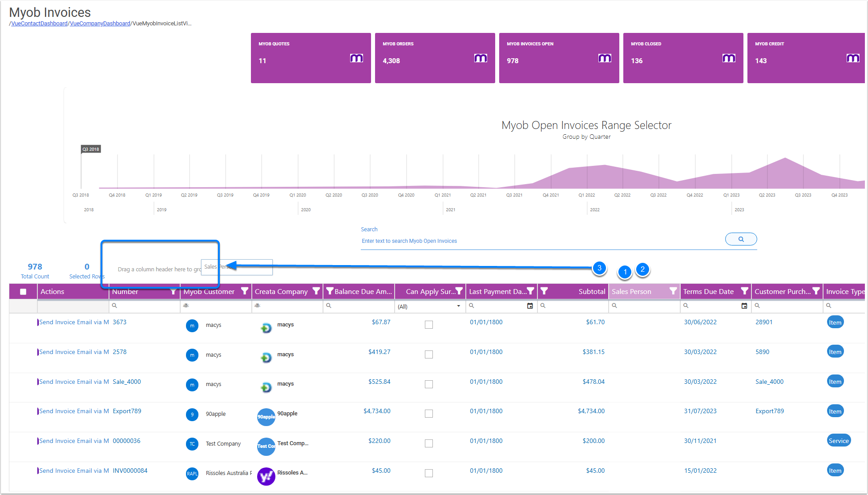Screen dimensions: 868x495
Task: Click balance amount $4,734.00
Action: click(x=377, y=411)
